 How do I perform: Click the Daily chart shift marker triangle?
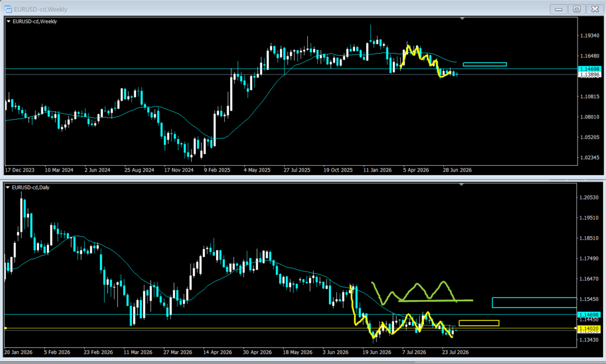coord(461,185)
